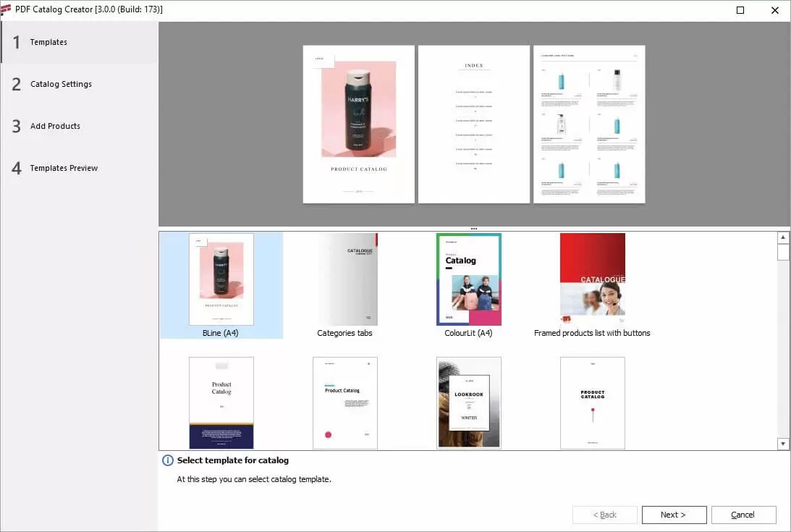
Task: Select the pink dot Product Catalog template
Action: (x=344, y=402)
